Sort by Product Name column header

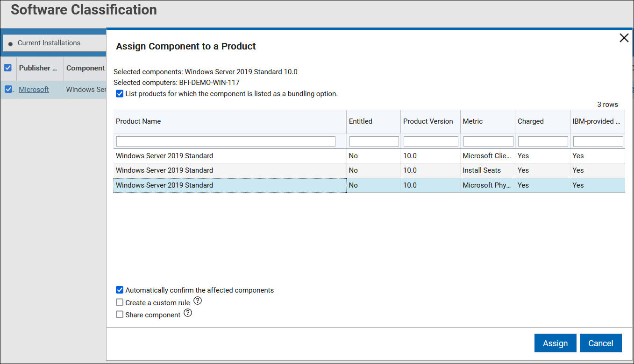click(230, 121)
